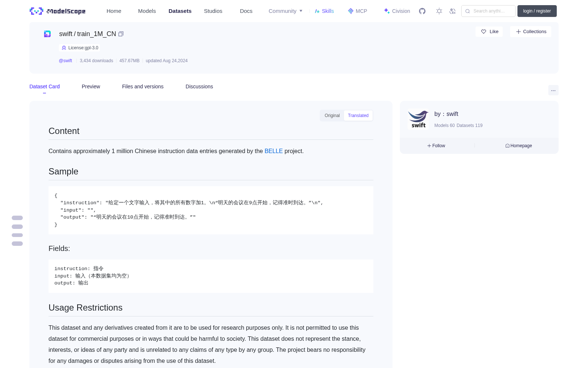Open the Files and versions tab

tap(143, 86)
